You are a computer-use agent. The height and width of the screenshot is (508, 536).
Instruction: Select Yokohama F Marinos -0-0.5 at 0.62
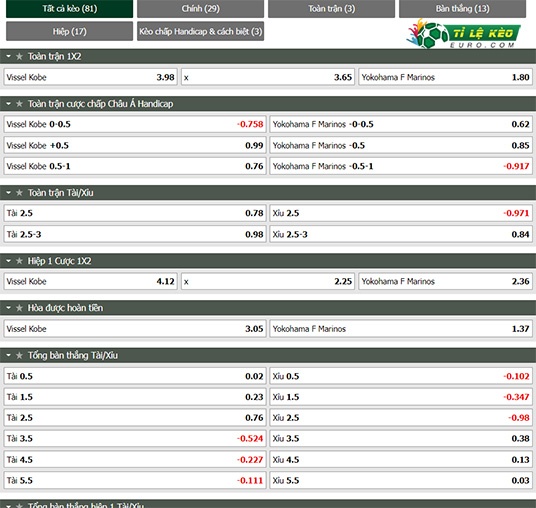click(401, 124)
